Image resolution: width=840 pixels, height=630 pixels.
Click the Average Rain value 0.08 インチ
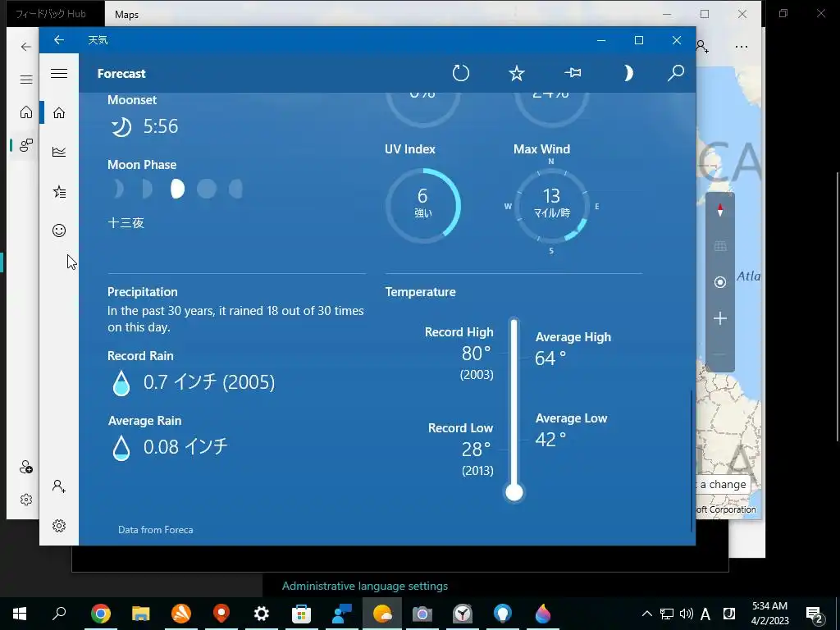(x=185, y=447)
